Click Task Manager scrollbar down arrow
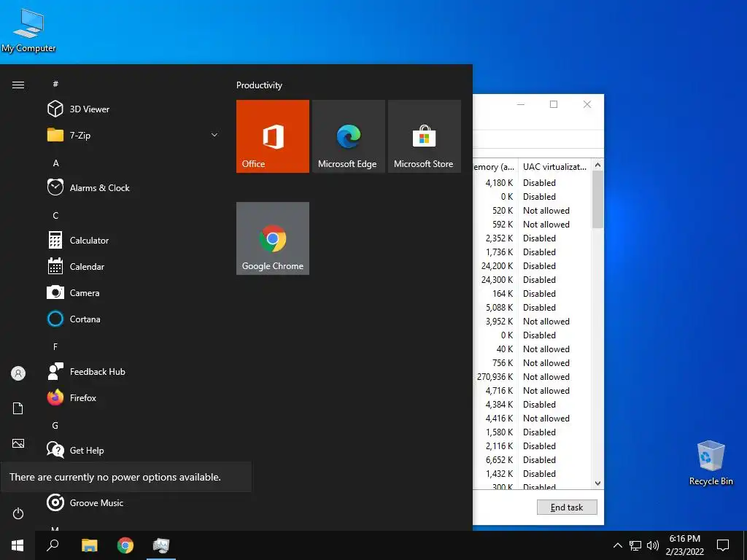Screen dimensions: 747x560 click(x=598, y=483)
